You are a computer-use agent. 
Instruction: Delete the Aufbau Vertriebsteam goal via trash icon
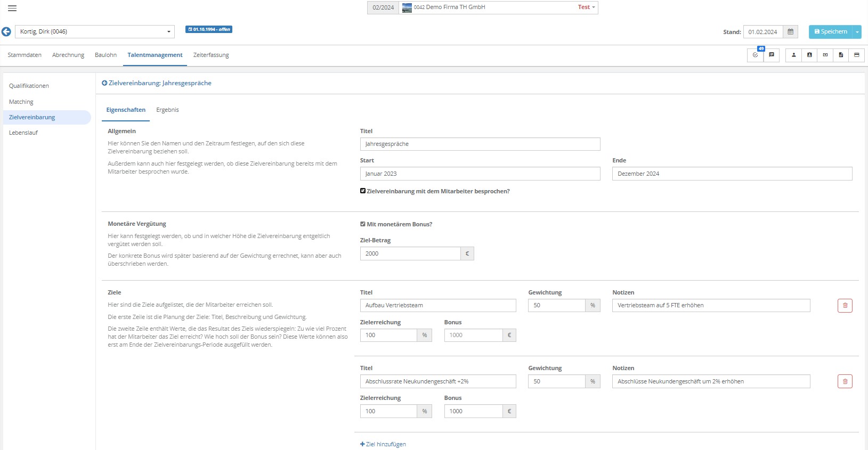pos(845,306)
